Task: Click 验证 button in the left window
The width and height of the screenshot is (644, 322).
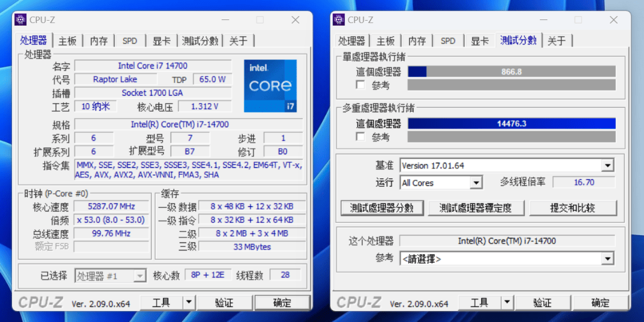Action: tap(224, 303)
